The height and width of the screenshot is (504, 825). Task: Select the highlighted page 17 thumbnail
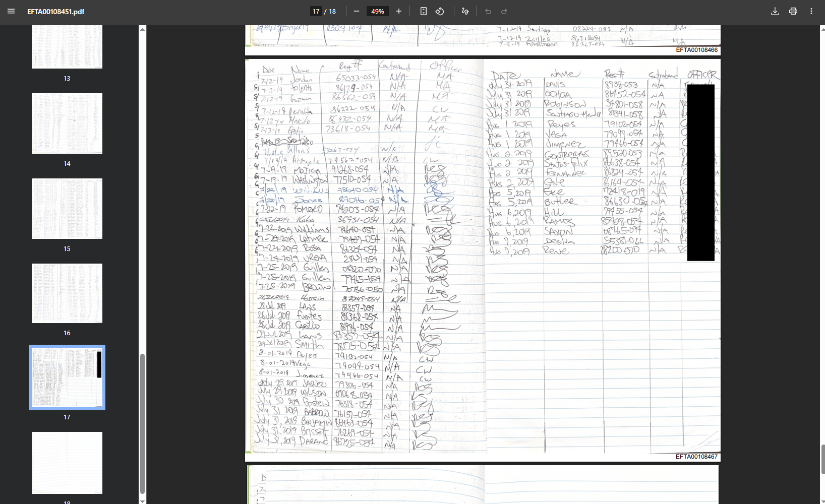tap(67, 377)
